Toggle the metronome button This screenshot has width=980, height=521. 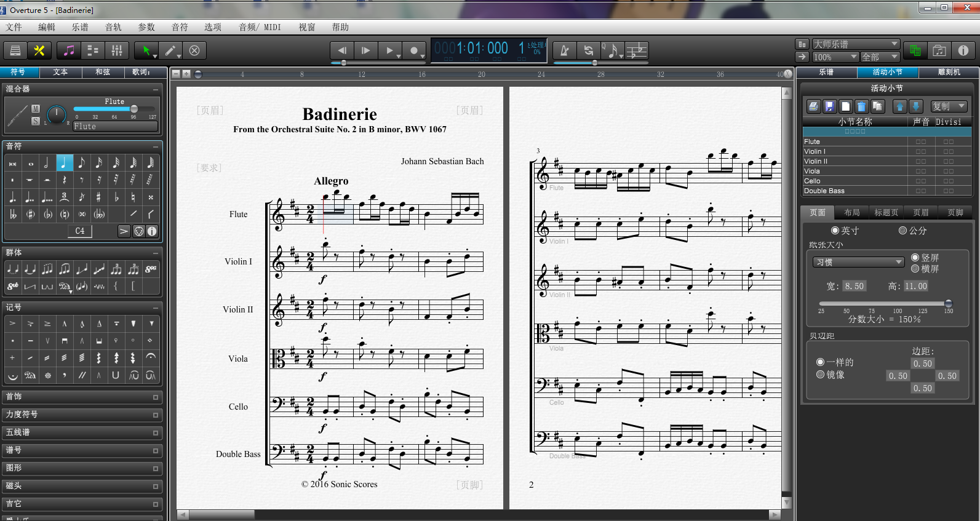pos(565,50)
